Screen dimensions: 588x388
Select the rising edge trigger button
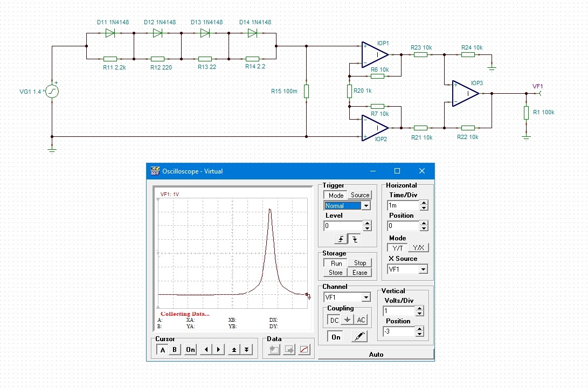click(341, 239)
